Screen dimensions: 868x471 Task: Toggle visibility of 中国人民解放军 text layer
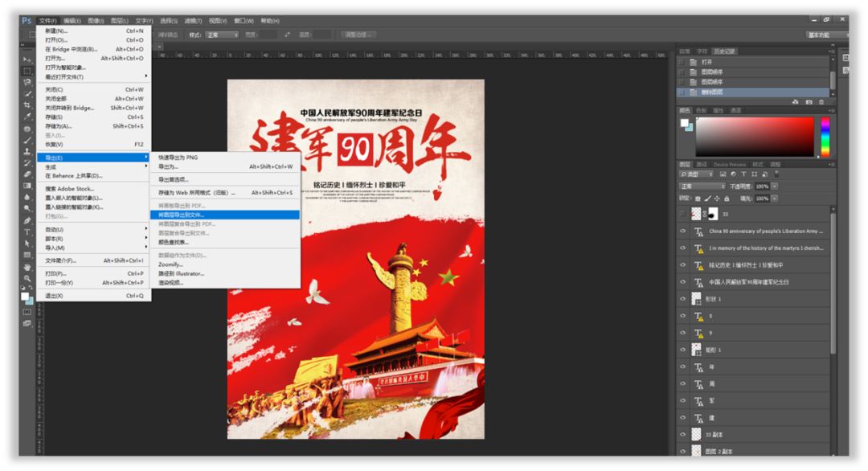(x=682, y=282)
